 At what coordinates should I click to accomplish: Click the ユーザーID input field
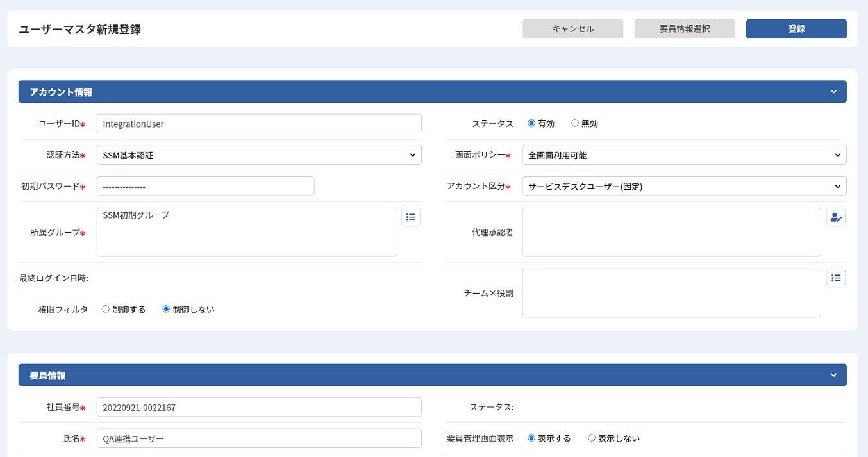[259, 124]
